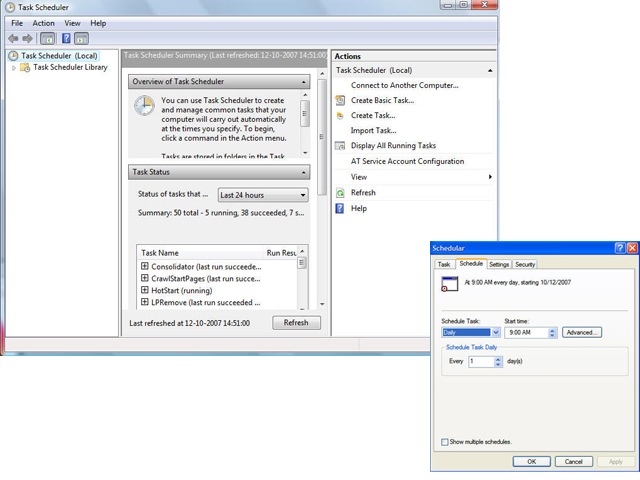Click the Start time spinner arrows
The width and height of the screenshot is (640, 480).
click(552, 333)
